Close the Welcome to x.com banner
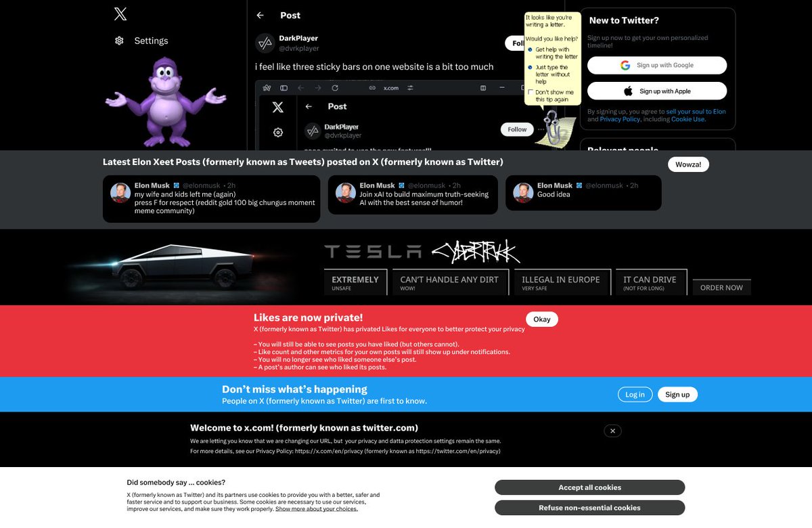This screenshot has height=528, width=812. pos(612,431)
